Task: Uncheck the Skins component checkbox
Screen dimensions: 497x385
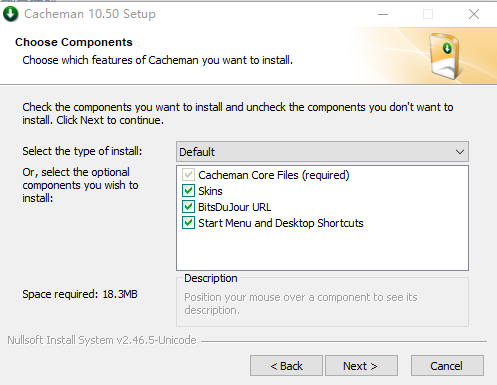Action: [188, 191]
